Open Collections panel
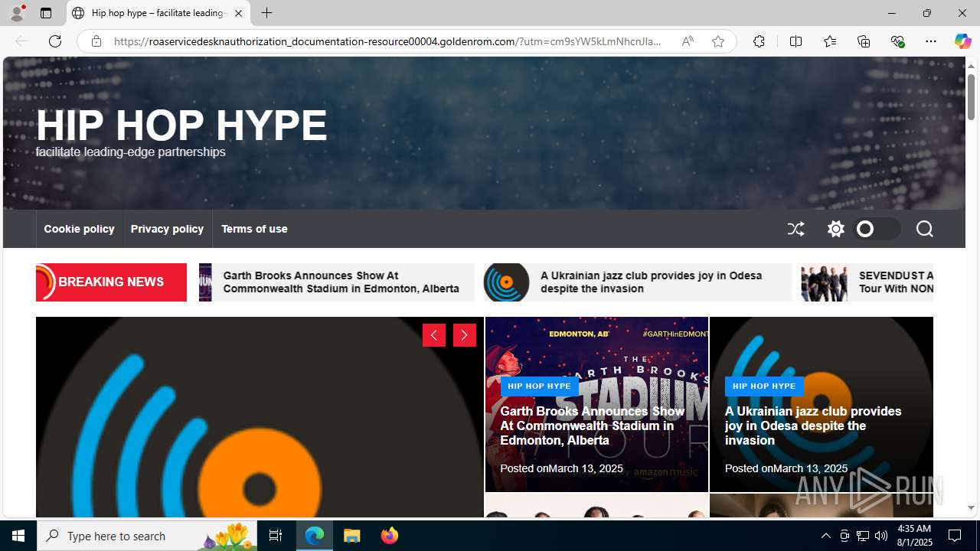980x551 pixels. pos(864,41)
